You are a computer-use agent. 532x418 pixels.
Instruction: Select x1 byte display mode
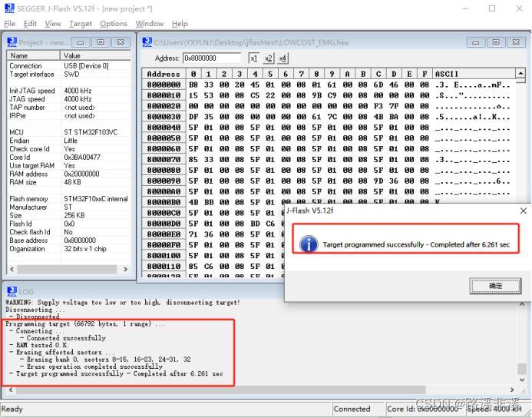click(x=253, y=58)
